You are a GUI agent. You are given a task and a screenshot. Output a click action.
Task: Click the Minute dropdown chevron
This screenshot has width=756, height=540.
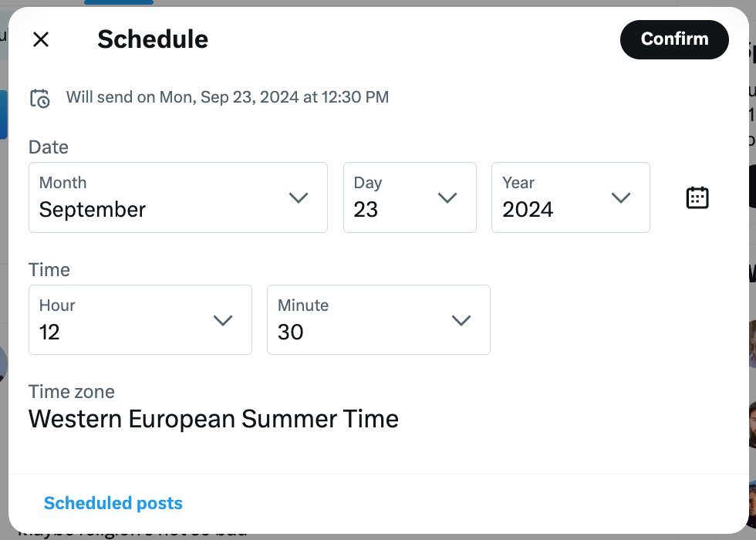pyautogui.click(x=462, y=320)
